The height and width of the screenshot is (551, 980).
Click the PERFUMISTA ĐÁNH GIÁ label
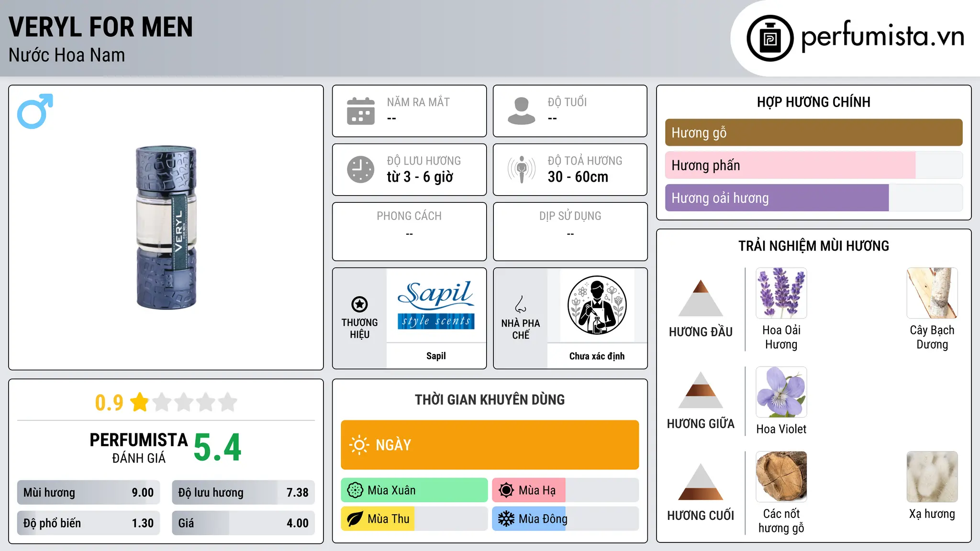click(x=139, y=448)
